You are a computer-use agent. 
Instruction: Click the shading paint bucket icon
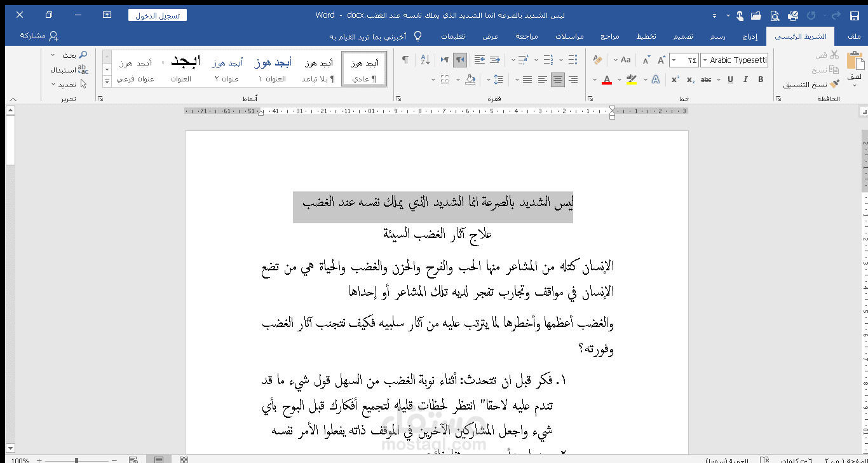470,79
